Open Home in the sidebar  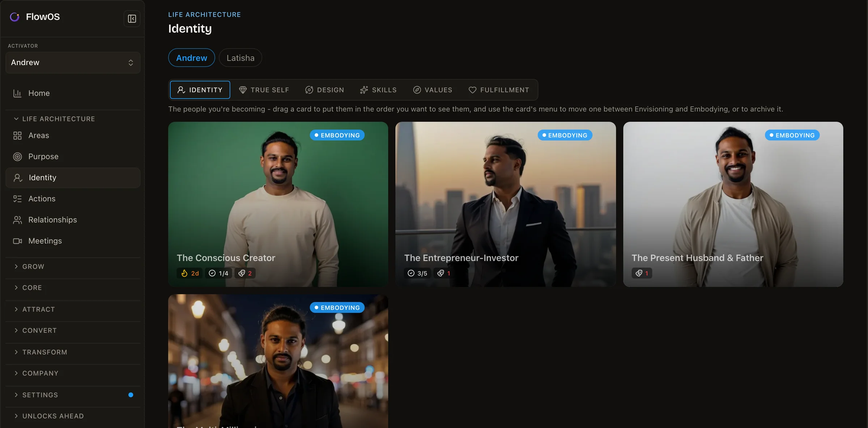click(73, 93)
